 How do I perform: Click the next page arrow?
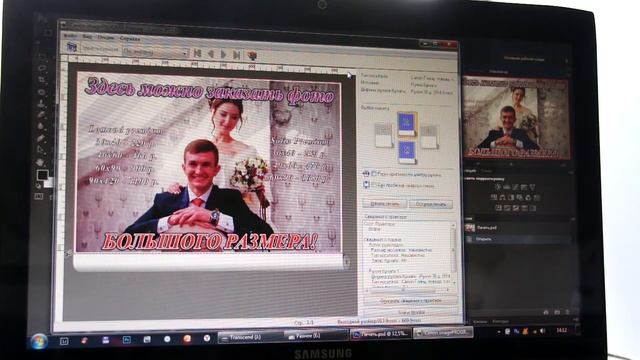(x=223, y=54)
